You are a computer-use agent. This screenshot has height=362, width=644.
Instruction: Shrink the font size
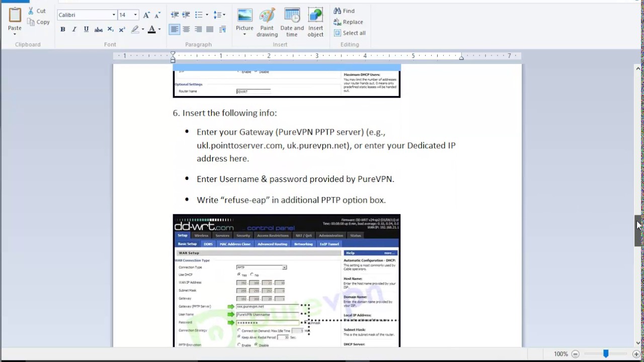pos(157,15)
